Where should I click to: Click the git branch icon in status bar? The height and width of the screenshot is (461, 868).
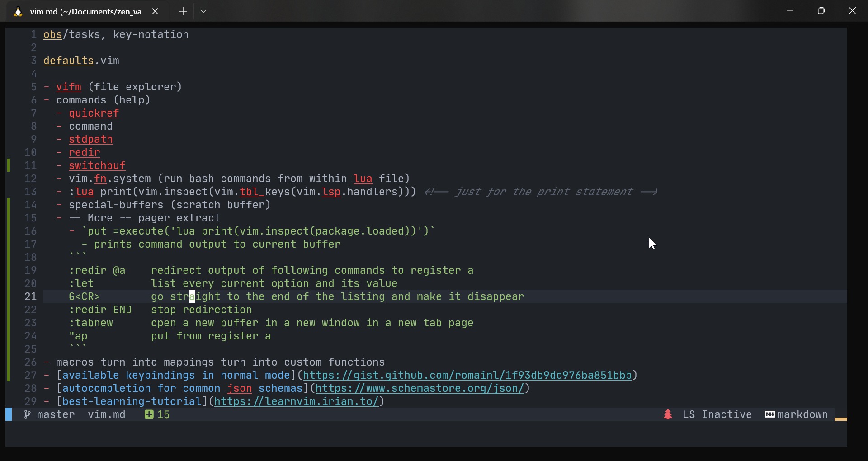27,414
